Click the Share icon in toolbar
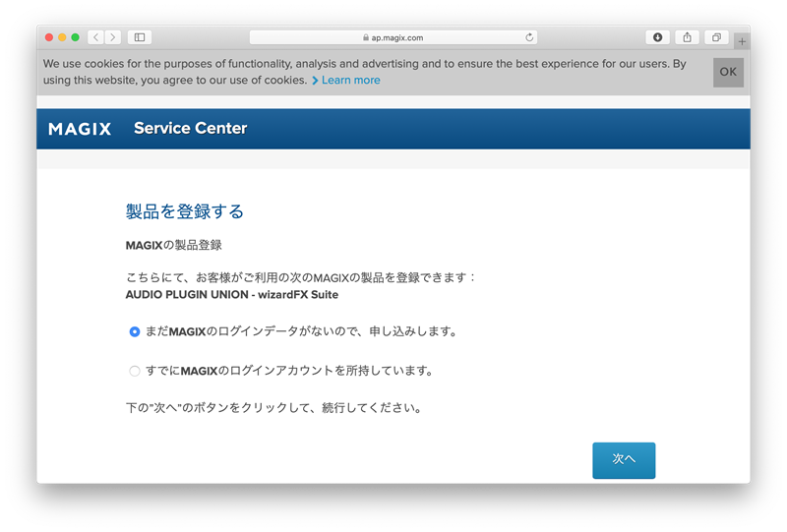Viewport: 787px width, 532px height. (x=687, y=37)
